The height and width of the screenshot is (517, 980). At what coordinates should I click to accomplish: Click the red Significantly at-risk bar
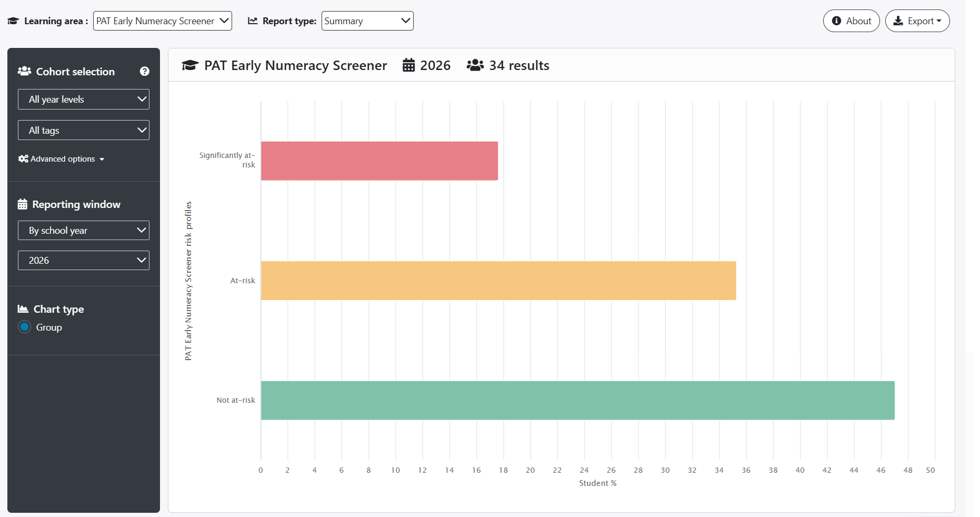pos(379,161)
